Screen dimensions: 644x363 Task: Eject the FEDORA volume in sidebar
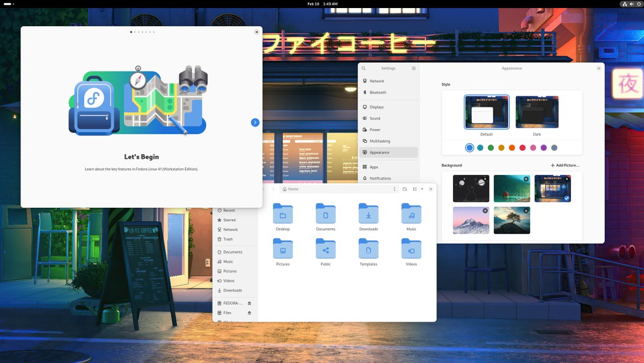249,303
